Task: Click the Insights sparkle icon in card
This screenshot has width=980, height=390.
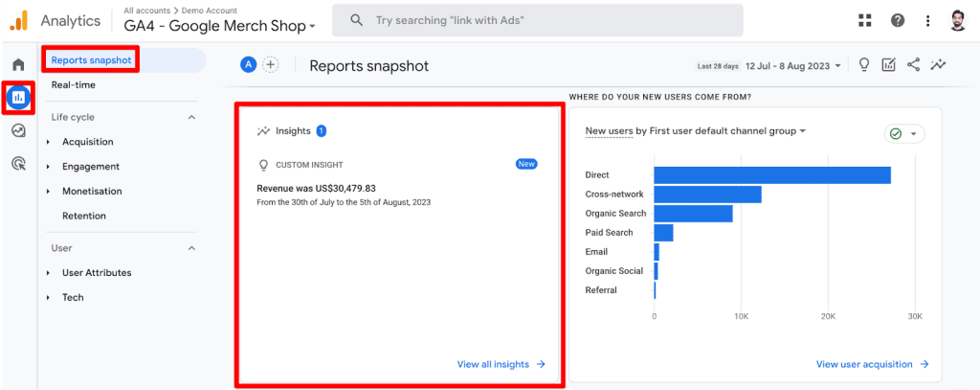Action: (263, 131)
